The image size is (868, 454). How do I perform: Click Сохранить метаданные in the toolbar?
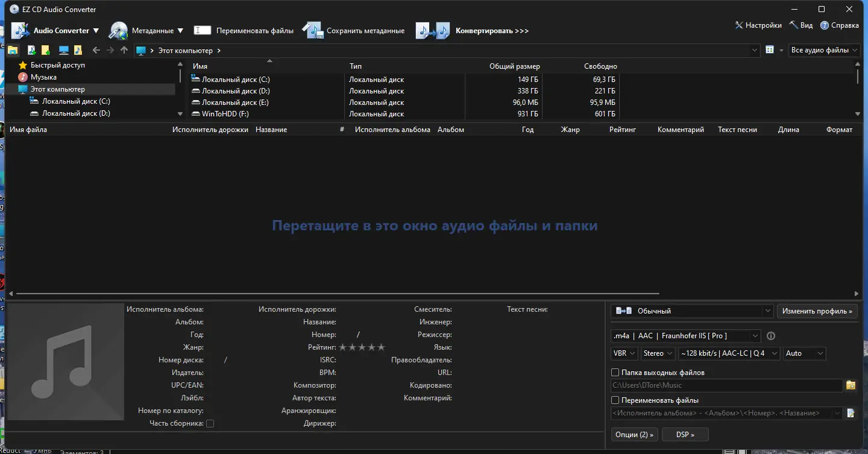click(353, 31)
